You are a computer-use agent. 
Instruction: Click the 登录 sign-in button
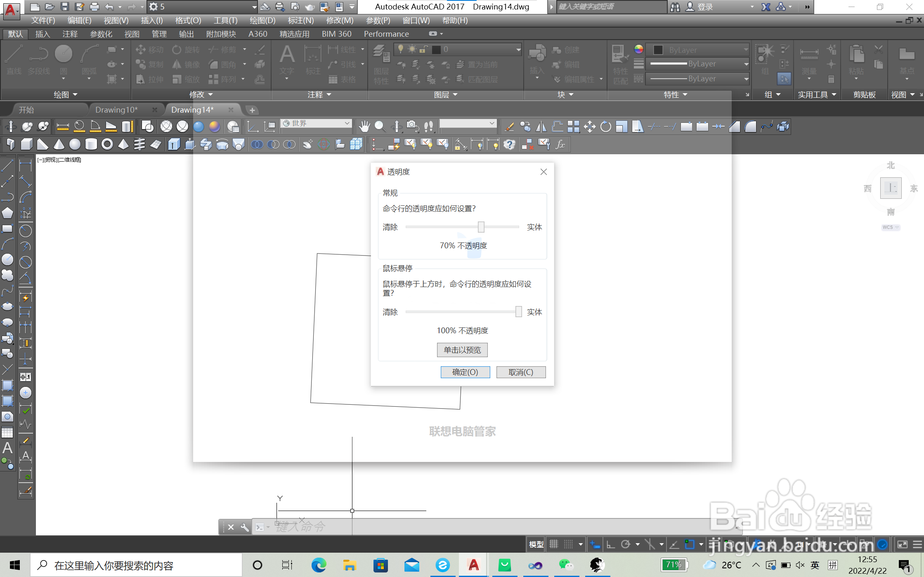click(700, 7)
